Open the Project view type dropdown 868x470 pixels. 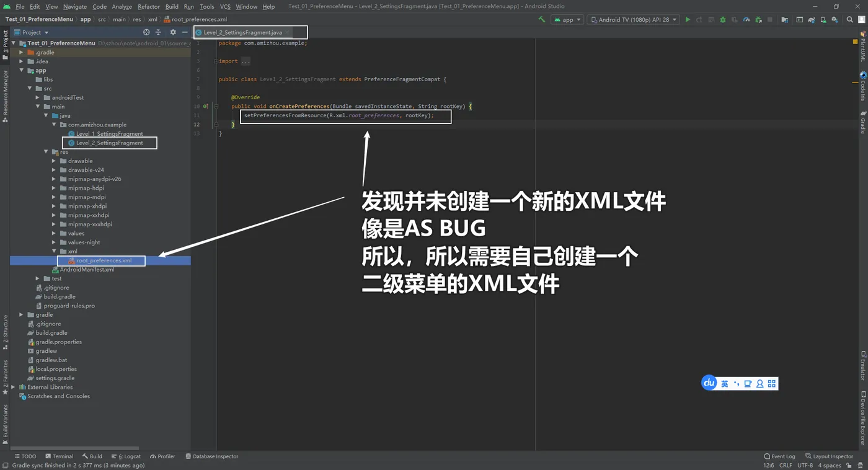(31, 32)
